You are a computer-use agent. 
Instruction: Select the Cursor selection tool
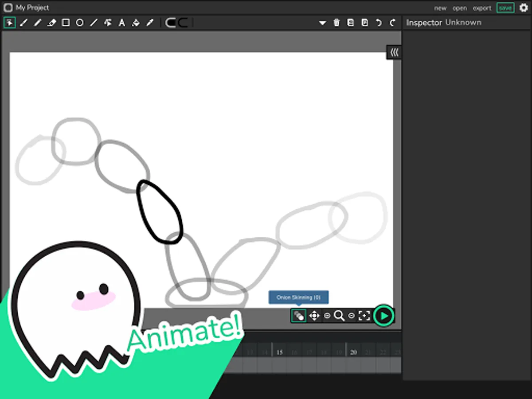click(x=9, y=23)
